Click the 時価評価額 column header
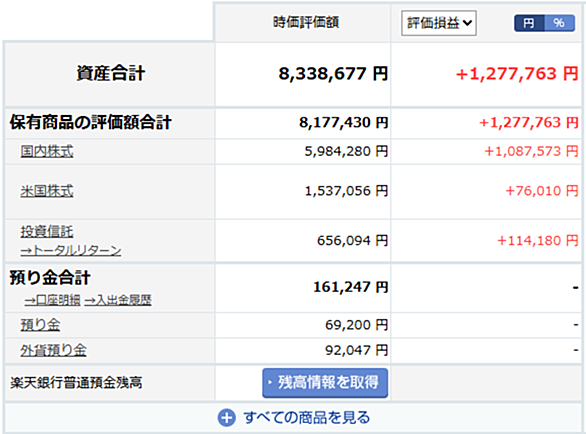The width and height of the screenshot is (586, 434). pyautogui.click(x=306, y=22)
